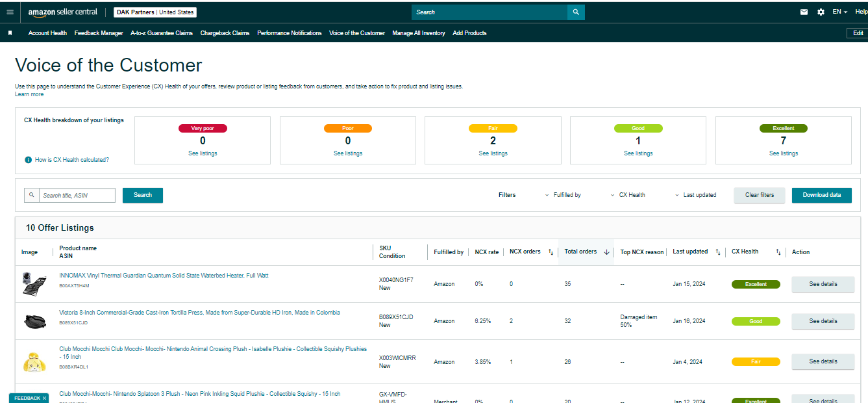
Task: Click the tortilla press product thumbnail
Action: [x=34, y=321]
